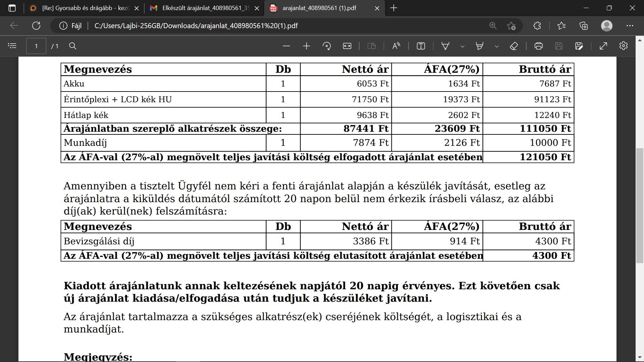Print the PDF document
This screenshot has height=362, width=644.
pos(539,46)
